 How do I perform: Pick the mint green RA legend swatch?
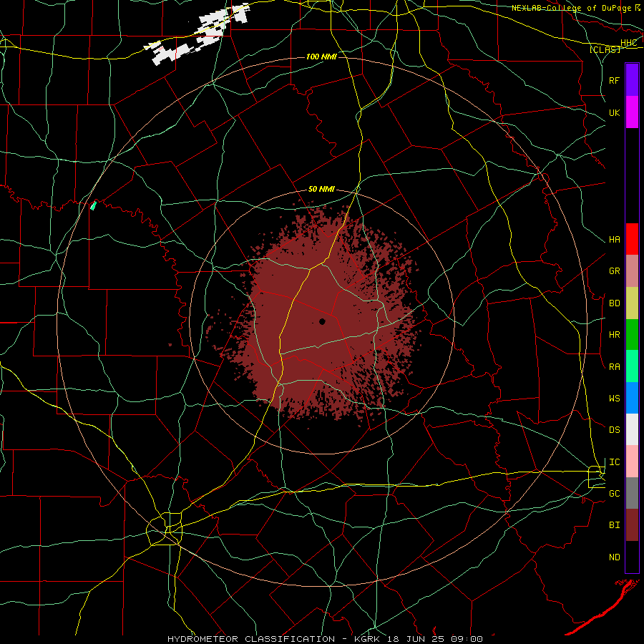[632, 366]
